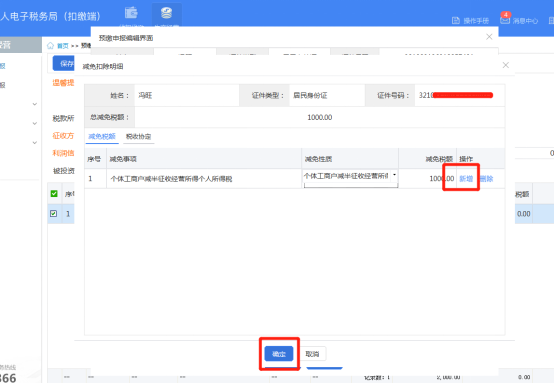Open the 操作手册 manual
The width and height of the screenshot is (554, 384).
click(471, 21)
